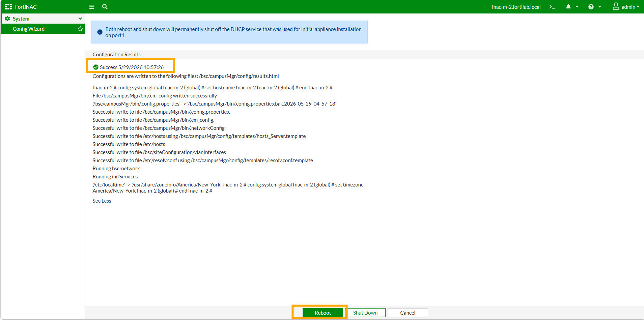
Task: Collapse the System menu chevron
Action: pos(80,19)
